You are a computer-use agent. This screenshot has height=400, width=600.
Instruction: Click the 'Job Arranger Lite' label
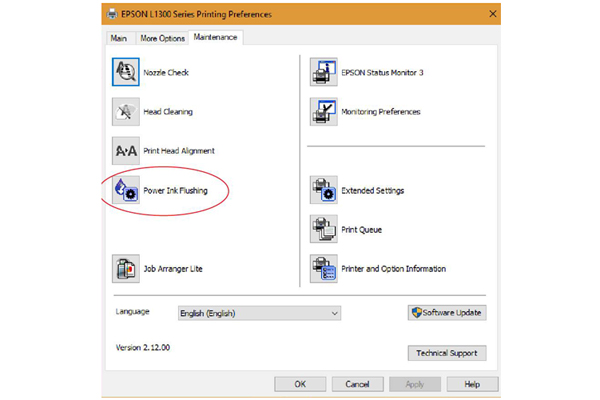point(173,269)
